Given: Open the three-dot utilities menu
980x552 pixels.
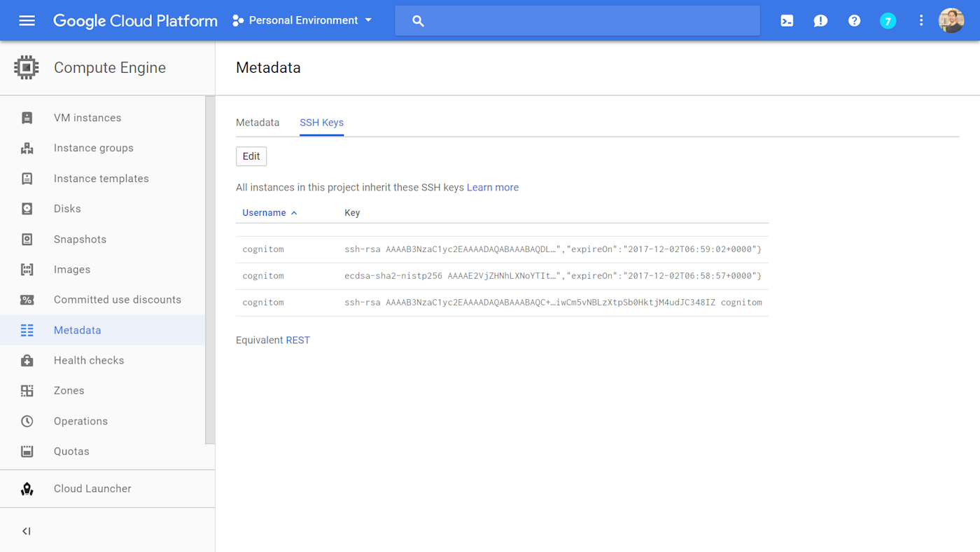Looking at the screenshot, I should (921, 20).
